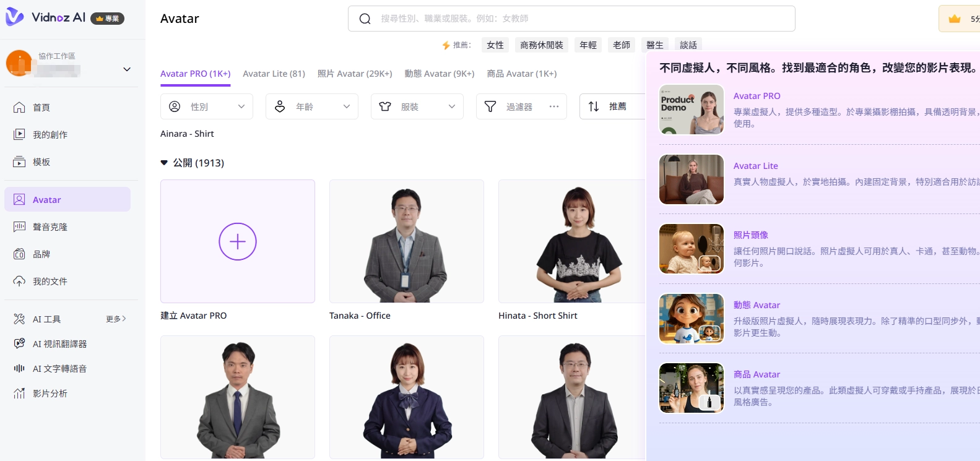This screenshot has height=461, width=980.
Task: Switch to the 動態 Avatar (9K+) tab
Action: (439, 74)
